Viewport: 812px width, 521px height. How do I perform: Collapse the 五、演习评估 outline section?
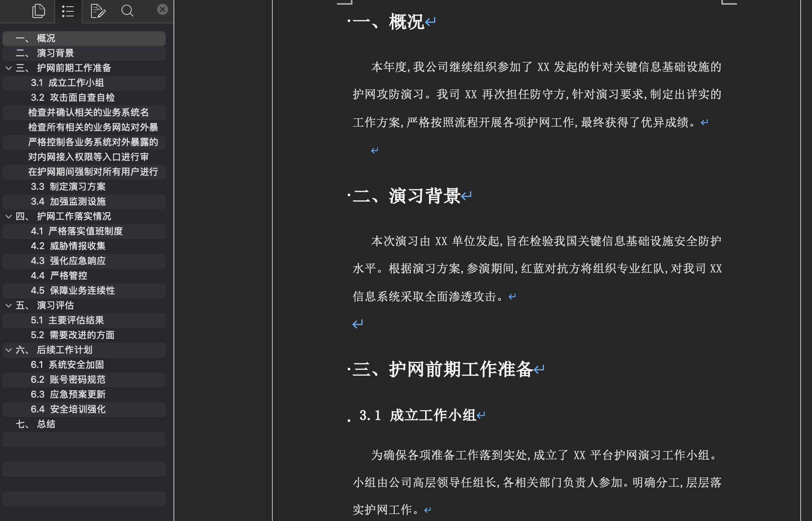[x=9, y=305]
